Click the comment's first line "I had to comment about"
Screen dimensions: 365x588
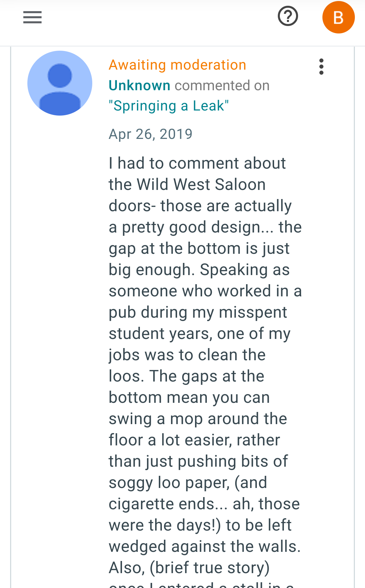pyautogui.click(x=197, y=163)
